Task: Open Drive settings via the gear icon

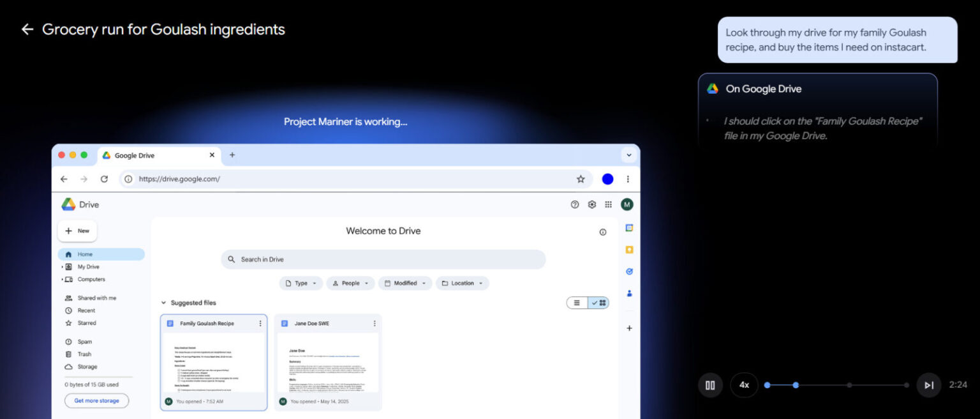Action: click(x=591, y=204)
